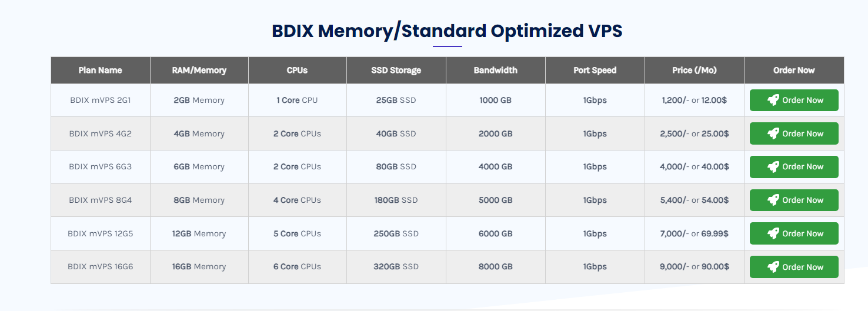Click rocket icon in BDIX mVPS 4G2 row
Screen dimensions: 868x311
point(773,134)
